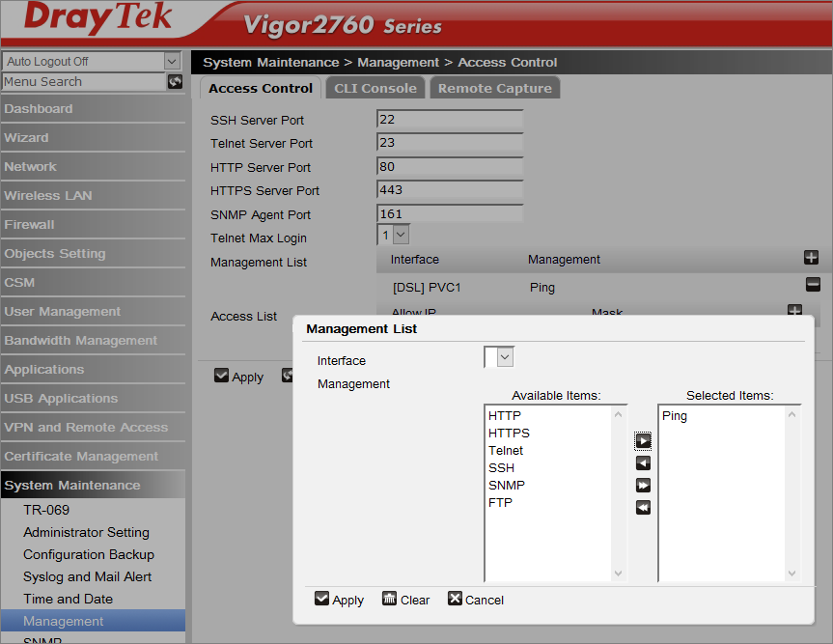Collapse the System Maintenance menu

pos(93,485)
